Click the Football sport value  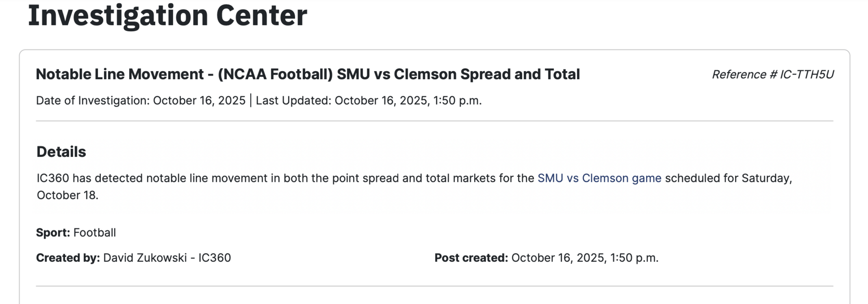coord(94,233)
